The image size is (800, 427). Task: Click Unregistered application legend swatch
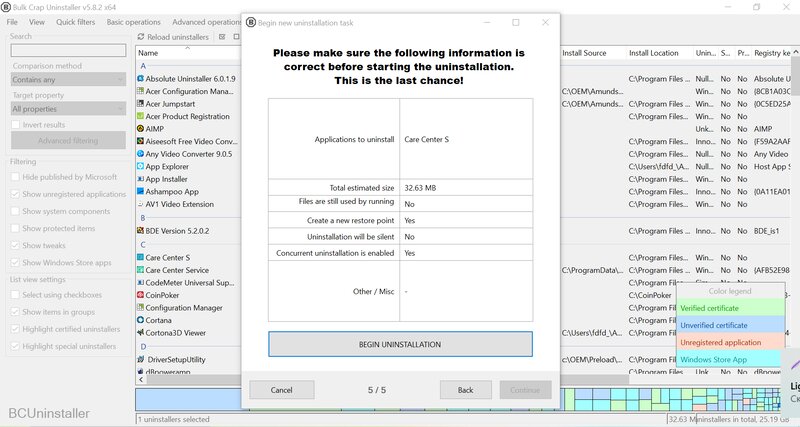coord(730,342)
